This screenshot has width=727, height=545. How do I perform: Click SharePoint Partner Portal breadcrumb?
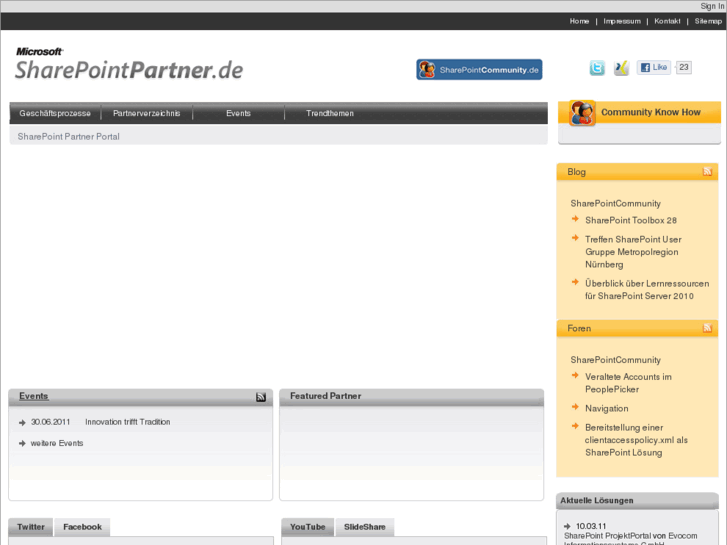point(69,136)
